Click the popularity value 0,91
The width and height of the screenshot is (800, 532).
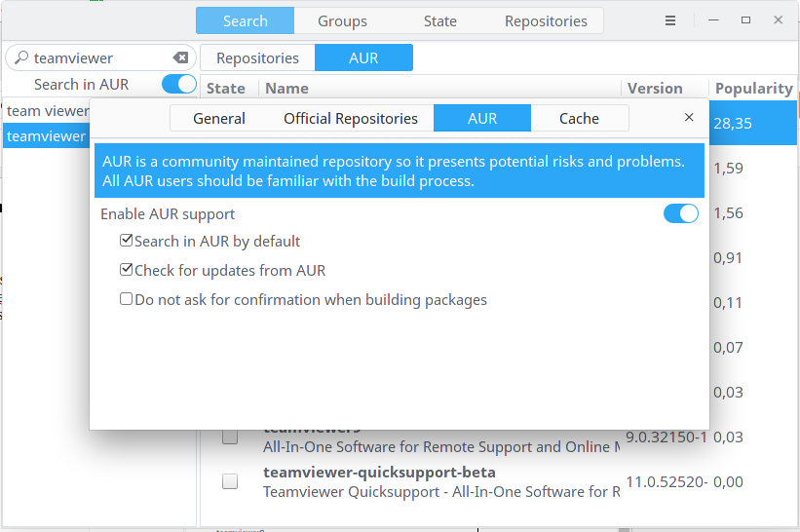(x=728, y=257)
